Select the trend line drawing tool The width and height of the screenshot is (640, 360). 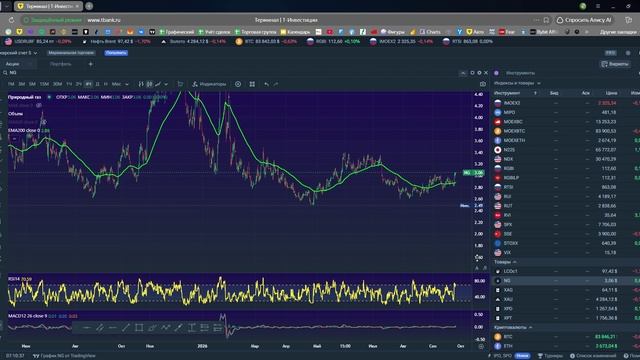126,327
